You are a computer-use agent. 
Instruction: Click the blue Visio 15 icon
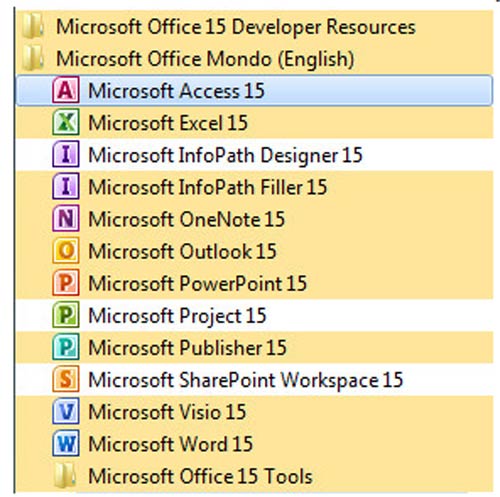tap(66, 411)
